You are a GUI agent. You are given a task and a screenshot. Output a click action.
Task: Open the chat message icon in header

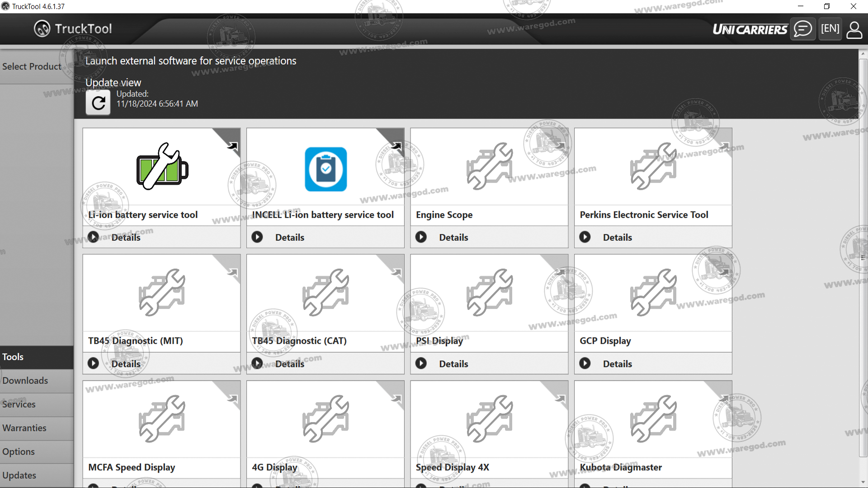click(802, 29)
